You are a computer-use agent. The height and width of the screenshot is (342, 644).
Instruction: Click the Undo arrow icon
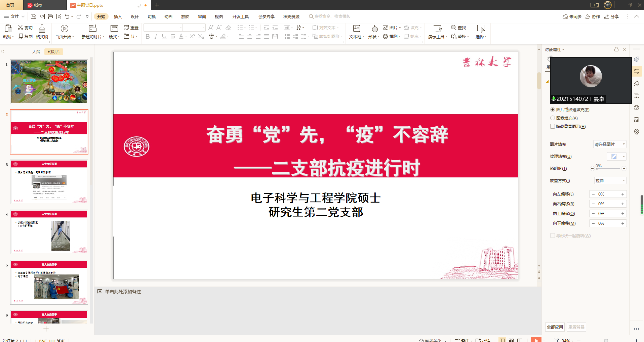tap(67, 16)
